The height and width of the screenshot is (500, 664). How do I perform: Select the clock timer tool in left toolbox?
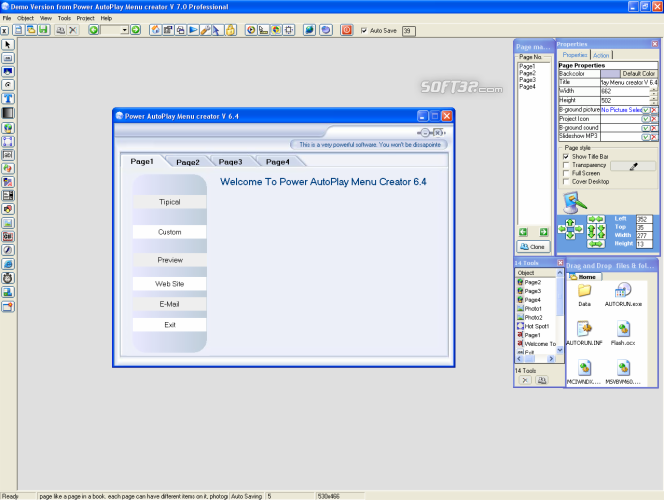[8, 278]
